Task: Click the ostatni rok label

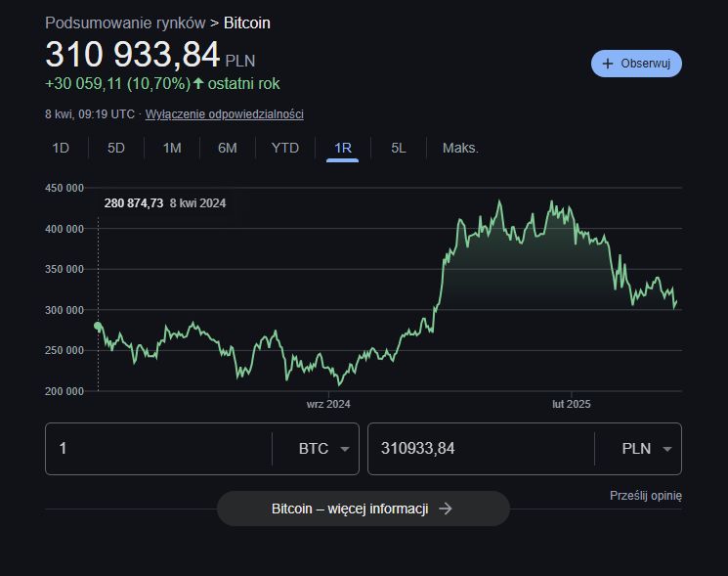Action: (243, 84)
